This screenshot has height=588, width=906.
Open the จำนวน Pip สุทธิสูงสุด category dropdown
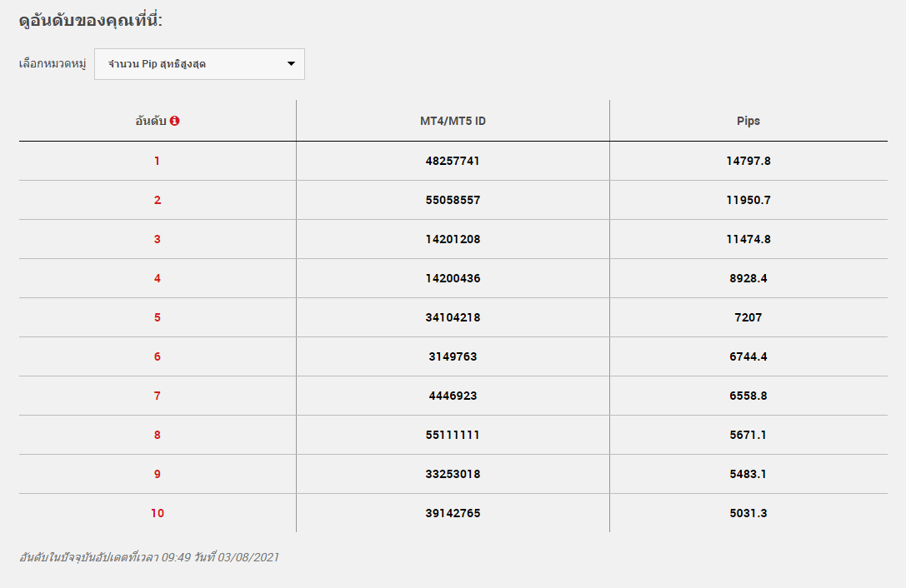199,64
